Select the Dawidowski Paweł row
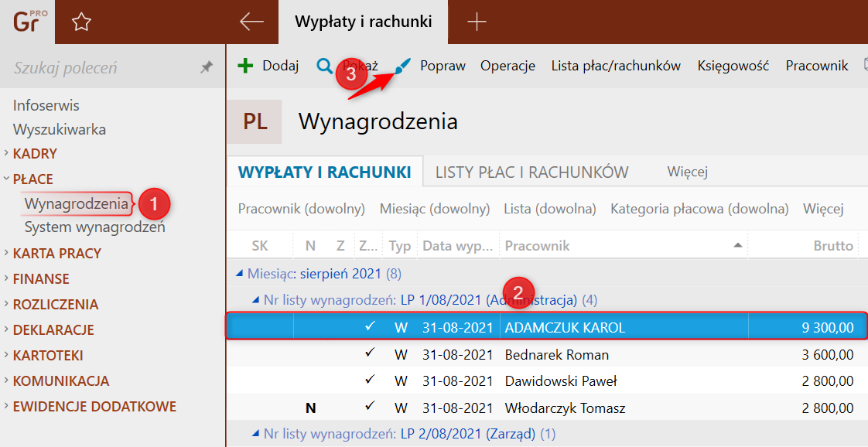This screenshot has width=868, height=447. [x=545, y=381]
